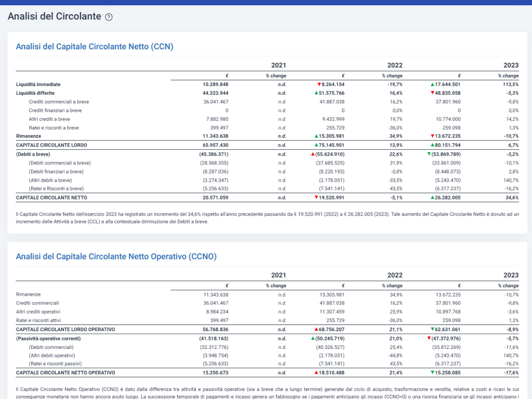Click green arrow next to 26.282.005
This screenshot has height=399, width=532.
point(432,197)
